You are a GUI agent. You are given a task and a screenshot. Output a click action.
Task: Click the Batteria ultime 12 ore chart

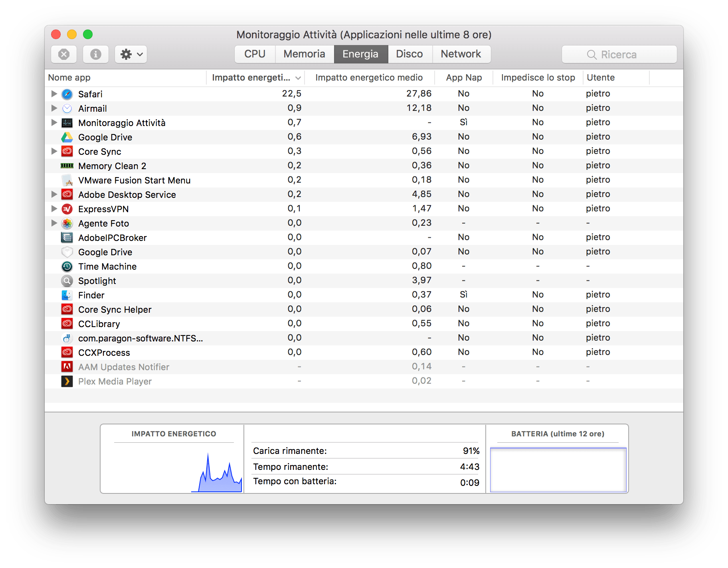(x=558, y=470)
